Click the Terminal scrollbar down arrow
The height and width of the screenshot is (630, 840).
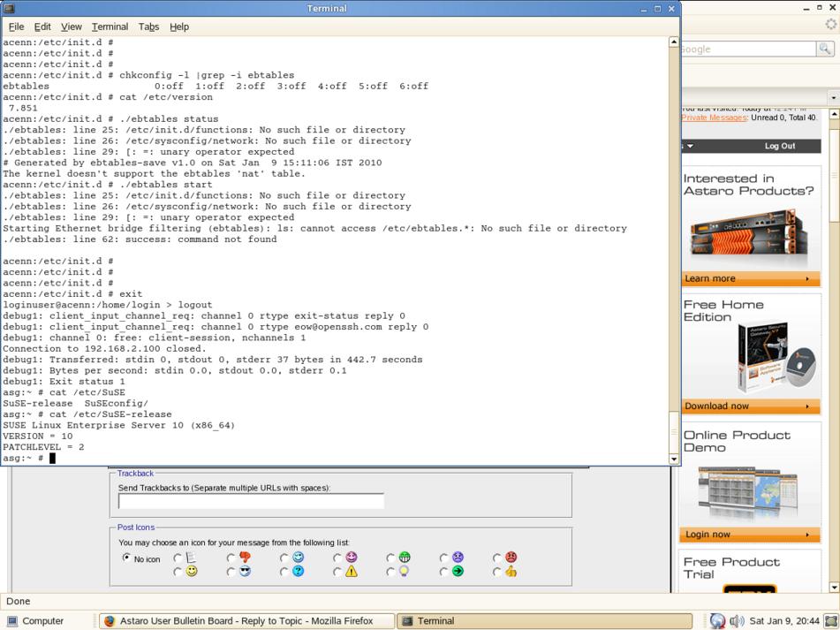click(674, 459)
